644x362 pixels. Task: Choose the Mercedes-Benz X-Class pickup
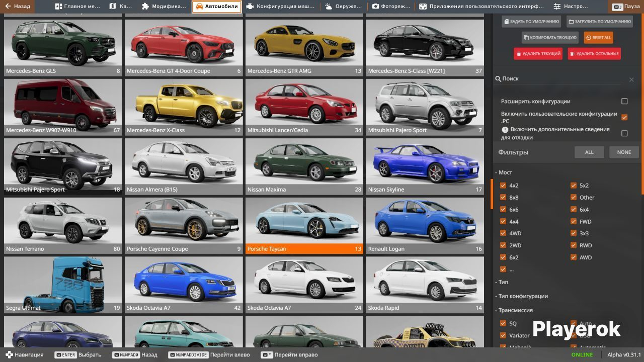tap(184, 107)
